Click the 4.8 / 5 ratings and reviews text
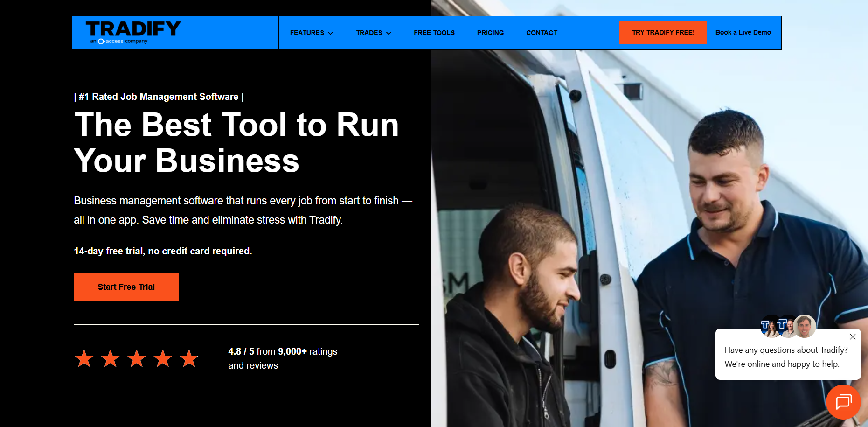Screen dimensions: 868x427 [x=282, y=358]
